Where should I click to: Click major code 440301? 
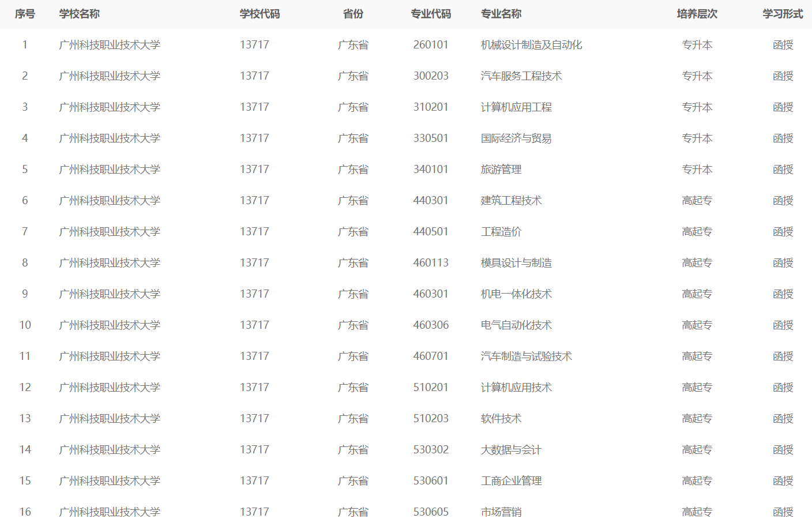(431, 201)
